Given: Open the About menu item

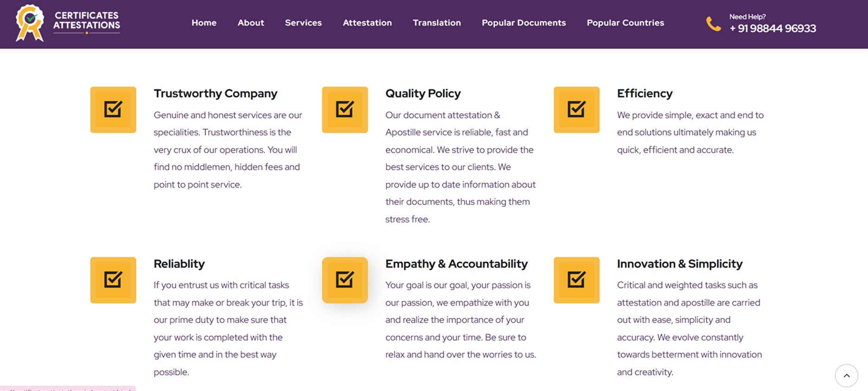Looking at the screenshot, I should [251, 23].
